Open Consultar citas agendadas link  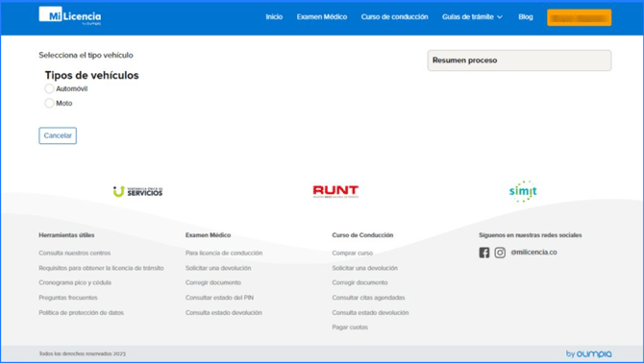pos(368,298)
